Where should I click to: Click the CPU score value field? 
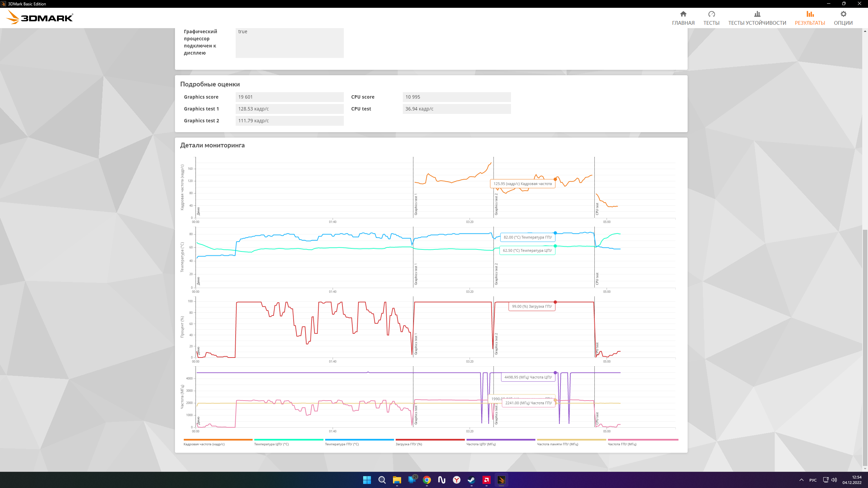pos(456,97)
